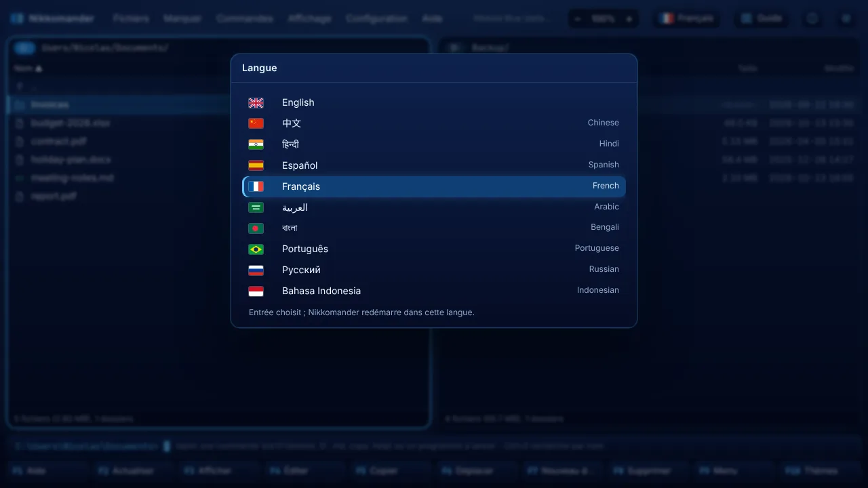Select the Brazil flag for Português

click(256, 249)
